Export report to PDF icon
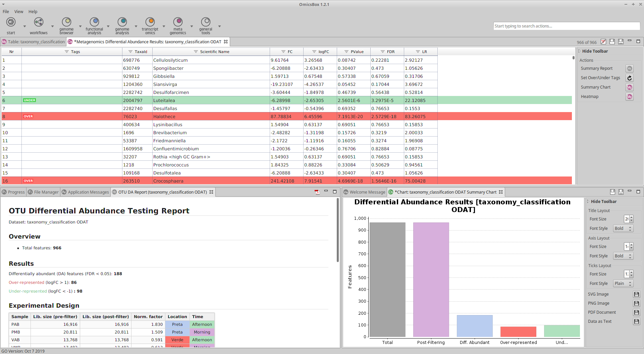Screen dimensions: 644x354 [x=317, y=192]
